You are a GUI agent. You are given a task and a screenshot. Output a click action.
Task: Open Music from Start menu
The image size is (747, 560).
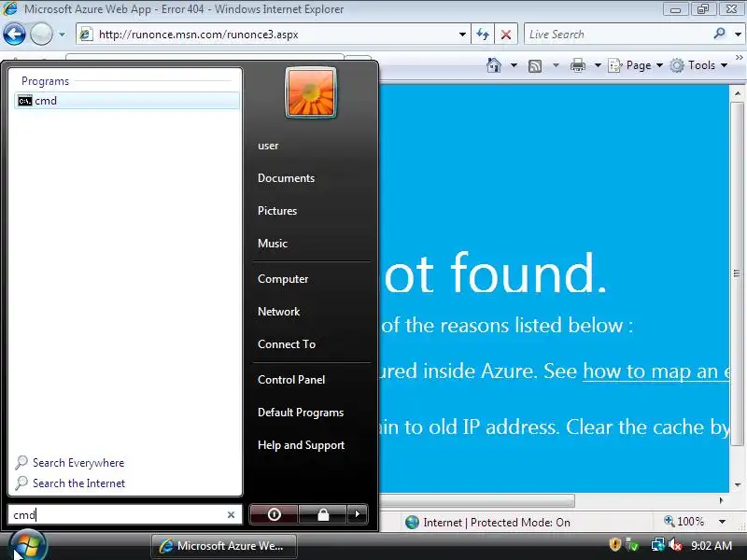pyautogui.click(x=273, y=244)
